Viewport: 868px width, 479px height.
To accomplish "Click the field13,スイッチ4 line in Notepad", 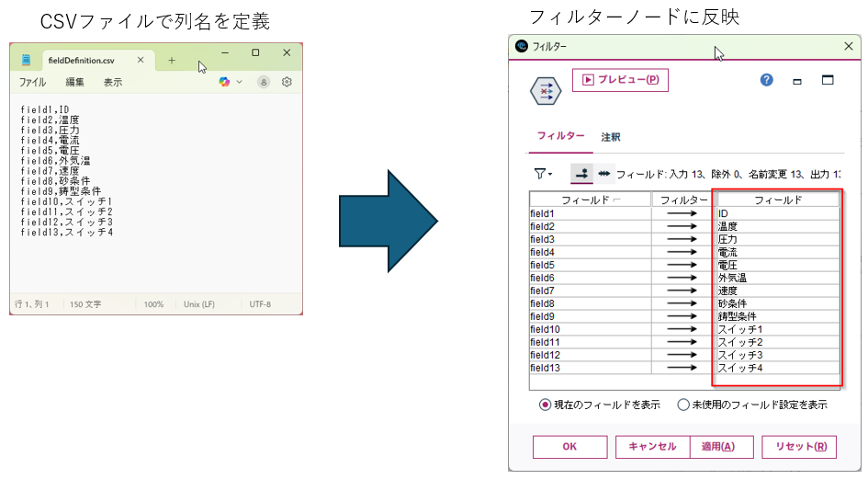I will 67,233.
